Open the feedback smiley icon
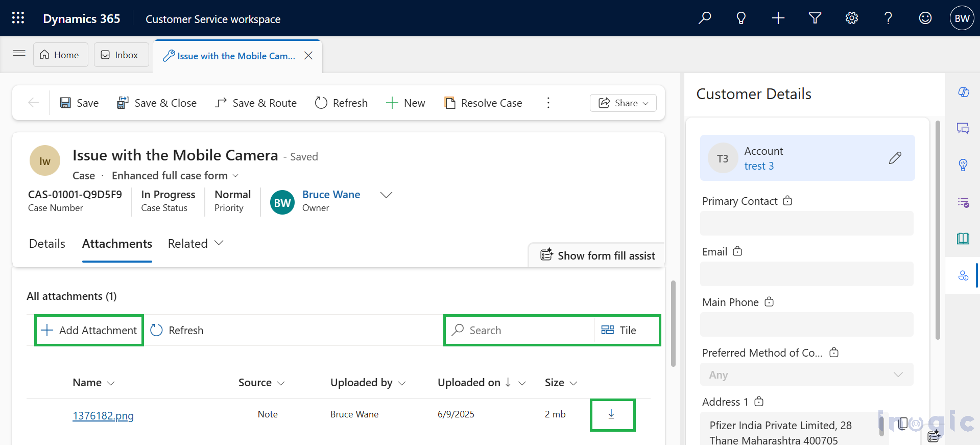980x445 pixels. 925,18
